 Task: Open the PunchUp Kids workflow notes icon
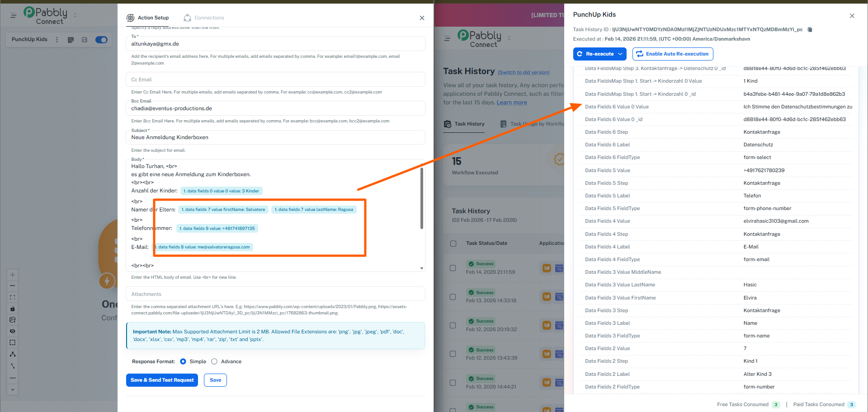coord(71,40)
